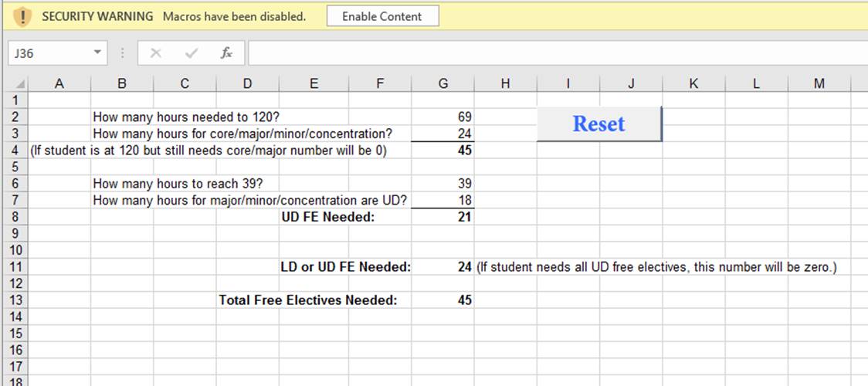Click Enable Content to allow macros
The width and height of the screenshot is (868, 386).
click(x=382, y=16)
